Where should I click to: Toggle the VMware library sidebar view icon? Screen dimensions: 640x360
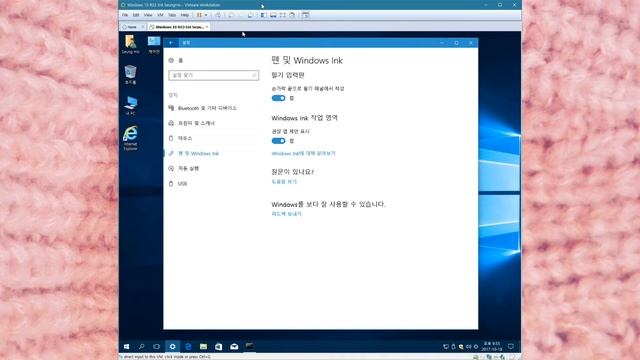[264, 15]
